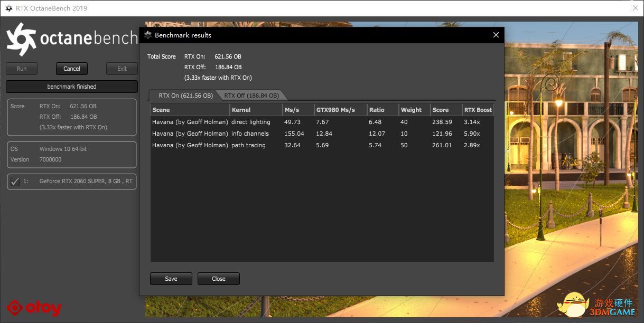Click the Cancel button

point(72,69)
